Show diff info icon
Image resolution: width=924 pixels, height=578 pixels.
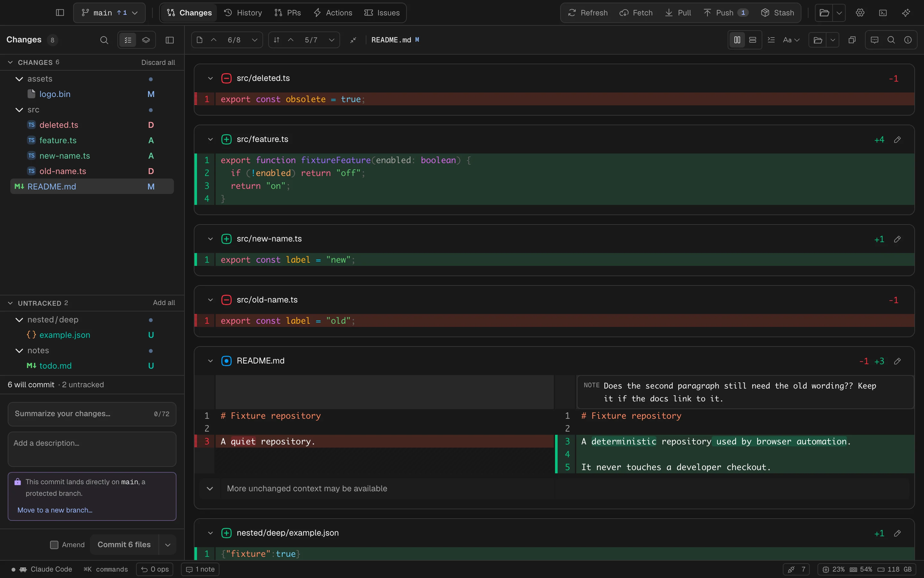coord(908,40)
